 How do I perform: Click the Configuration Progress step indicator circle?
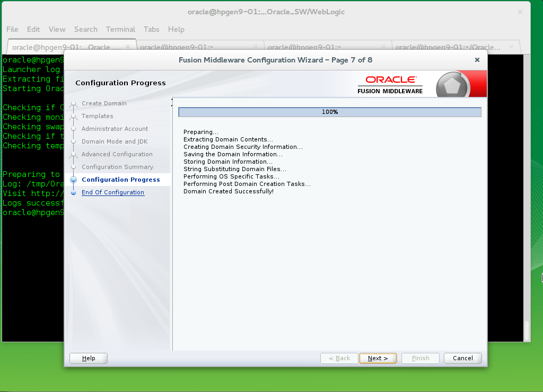(x=74, y=180)
